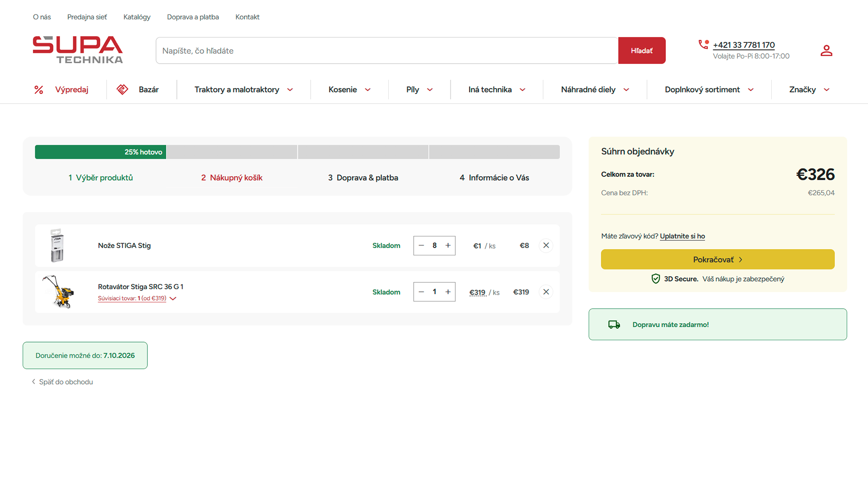Call the +421 33 7781 170 link

coord(744,45)
